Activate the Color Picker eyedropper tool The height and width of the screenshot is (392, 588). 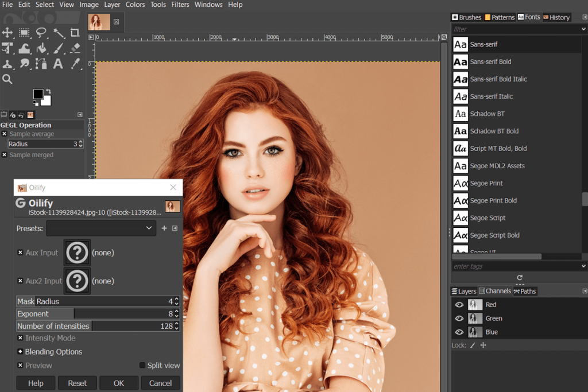coord(74,64)
